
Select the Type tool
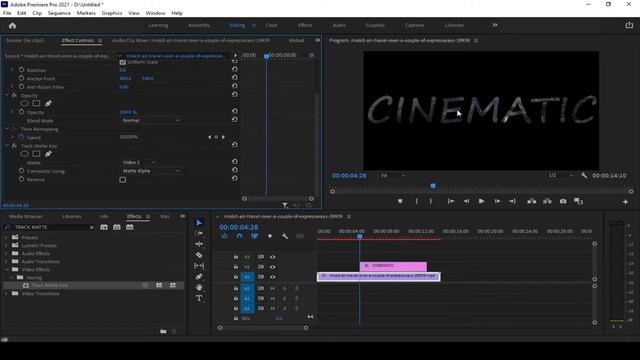point(199,298)
